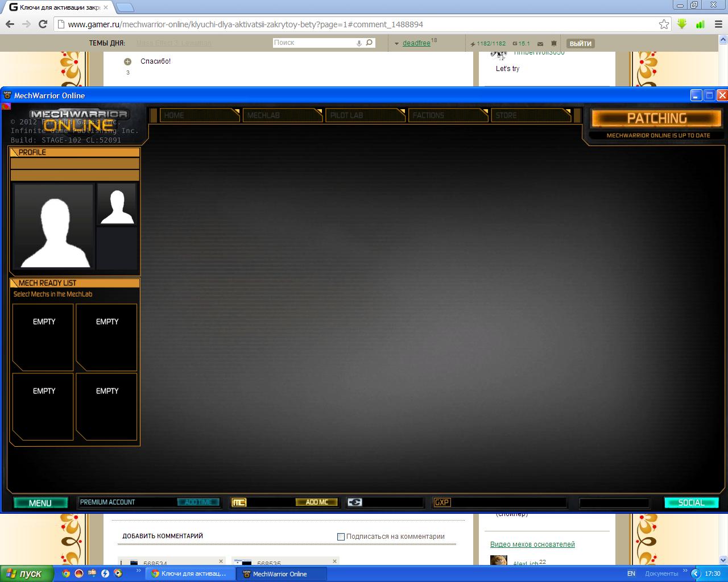Image resolution: width=728 pixels, height=582 pixels.
Task: Click the ADD MC button
Action: (x=317, y=502)
